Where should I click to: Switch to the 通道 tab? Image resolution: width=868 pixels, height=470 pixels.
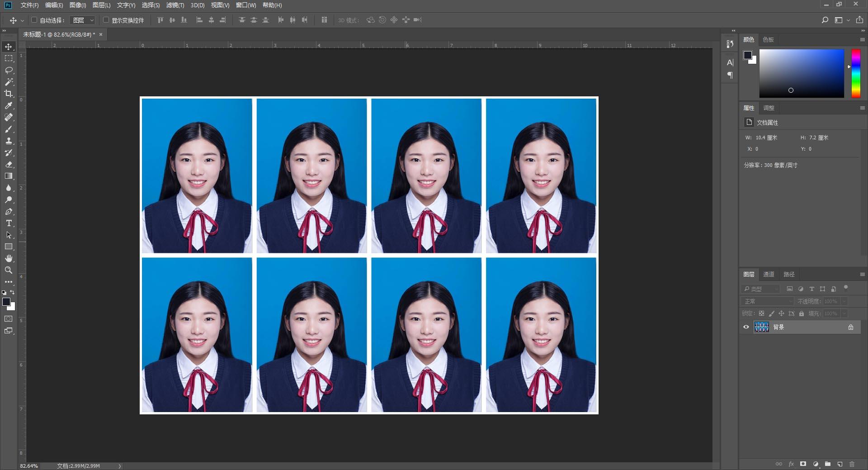tap(769, 274)
